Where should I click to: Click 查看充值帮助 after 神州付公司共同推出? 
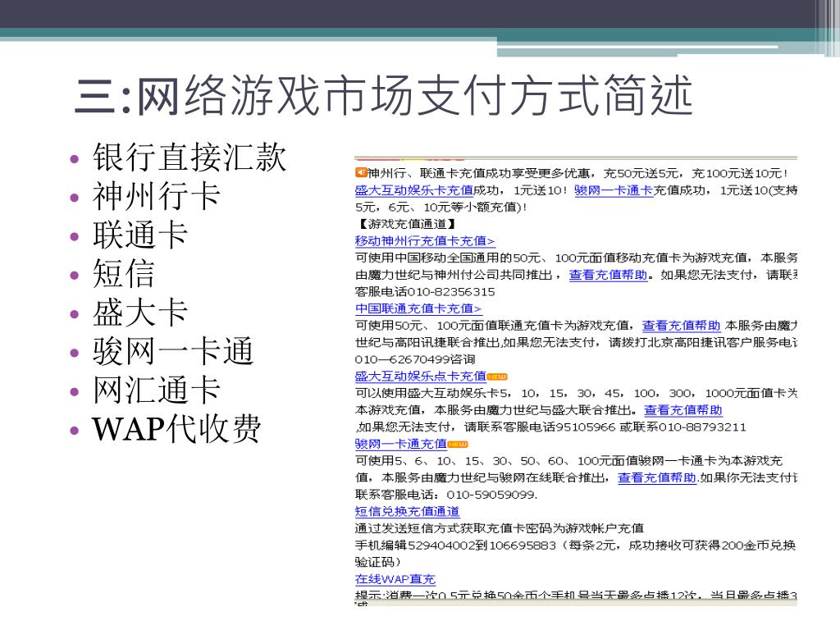pos(608,275)
